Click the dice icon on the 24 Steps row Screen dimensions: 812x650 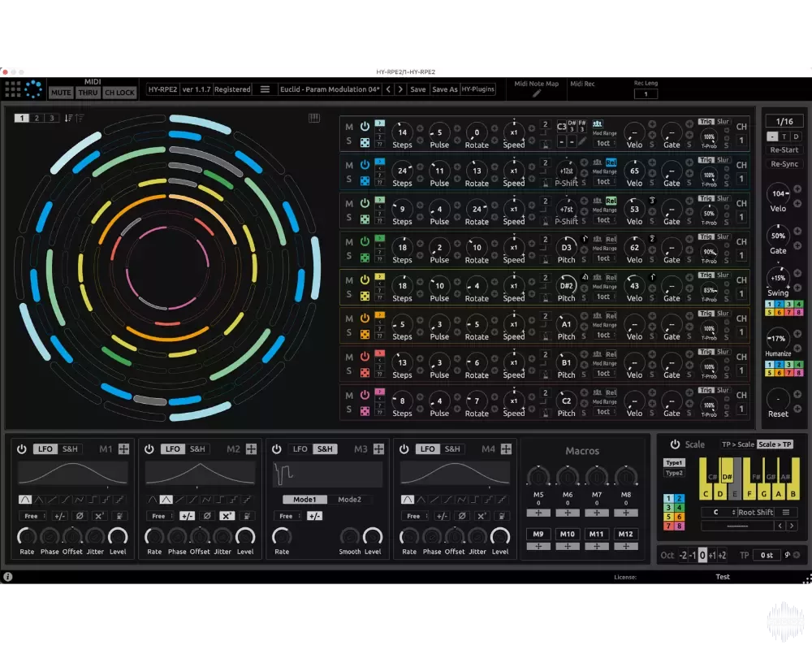(x=365, y=181)
